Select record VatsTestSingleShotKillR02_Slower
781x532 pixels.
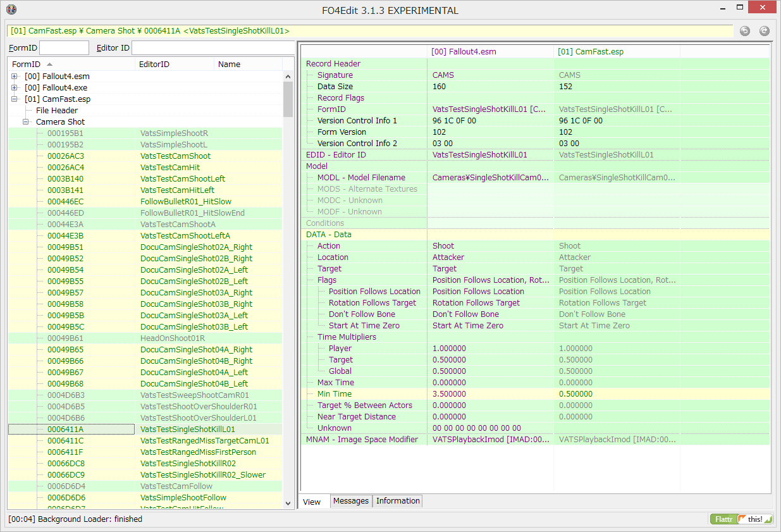pos(145,475)
